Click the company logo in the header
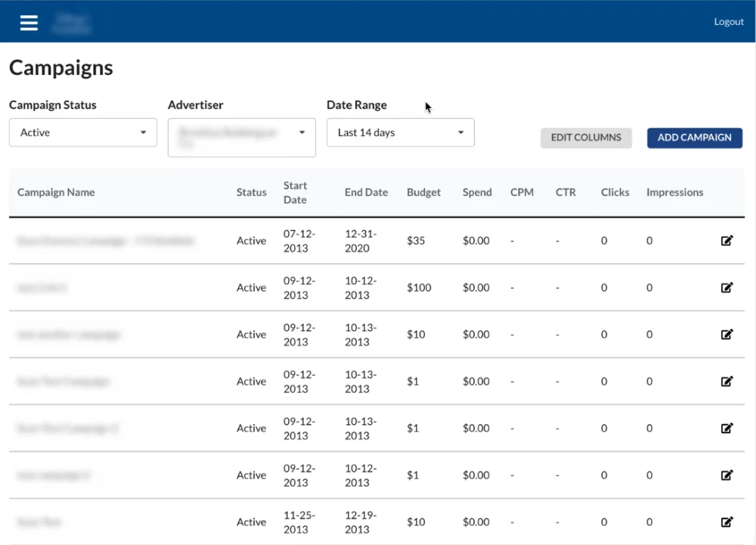The width and height of the screenshot is (756, 545). point(70,22)
